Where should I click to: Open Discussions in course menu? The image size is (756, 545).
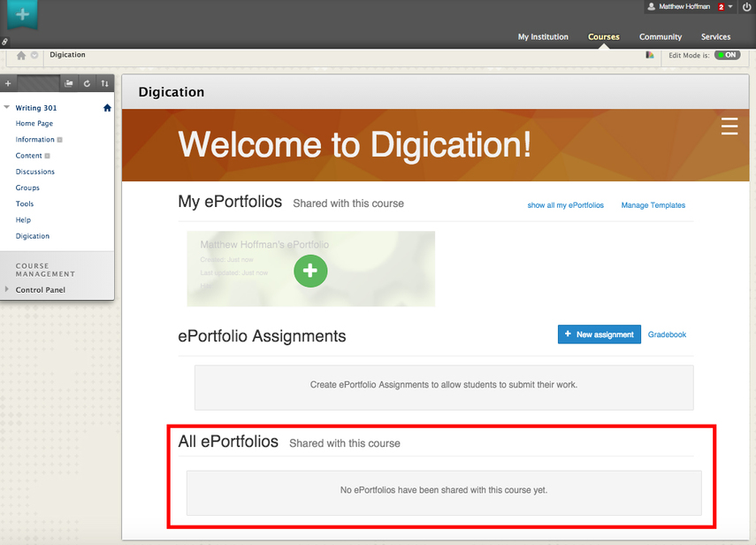[34, 172]
